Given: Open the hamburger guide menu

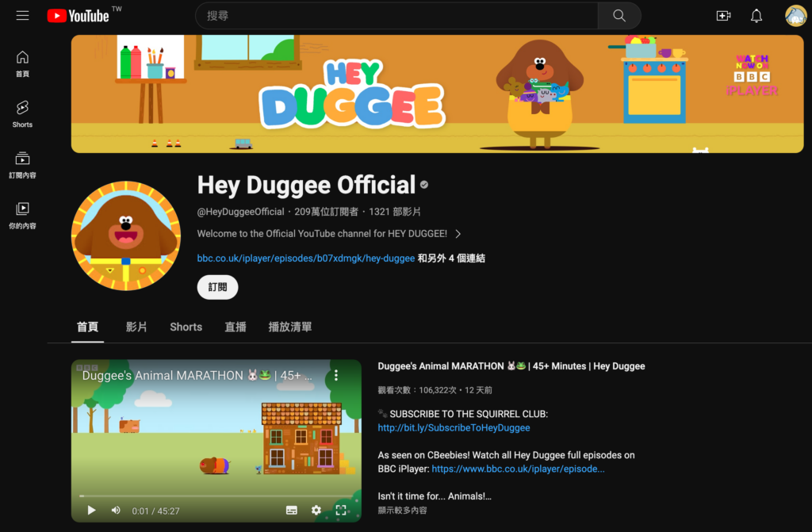Looking at the screenshot, I should pyautogui.click(x=22, y=16).
